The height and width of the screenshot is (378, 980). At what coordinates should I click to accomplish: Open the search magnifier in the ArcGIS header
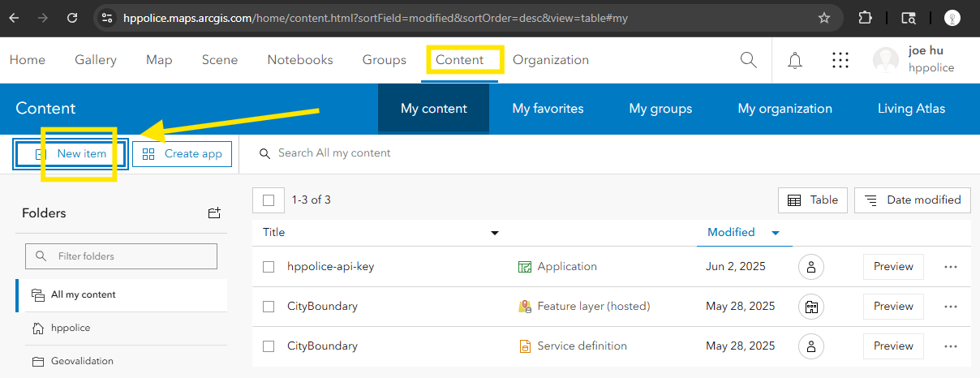pyautogui.click(x=749, y=60)
